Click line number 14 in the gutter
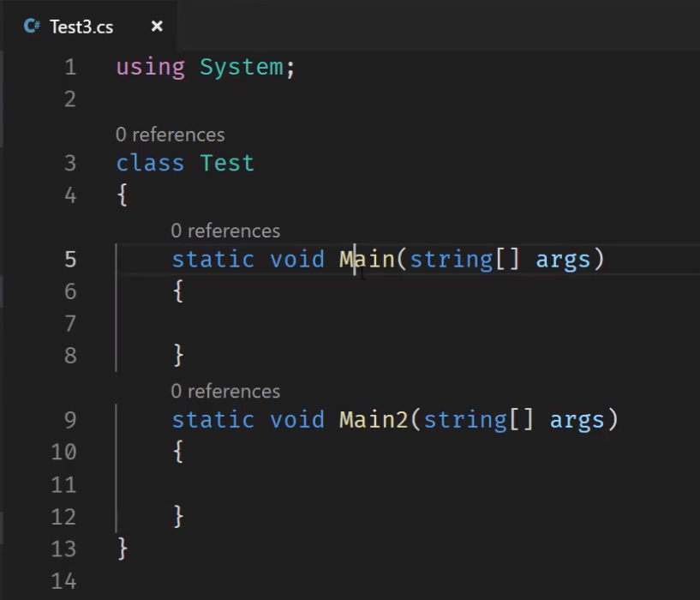This screenshot has width=700, height=600. [x=64, y=581]
